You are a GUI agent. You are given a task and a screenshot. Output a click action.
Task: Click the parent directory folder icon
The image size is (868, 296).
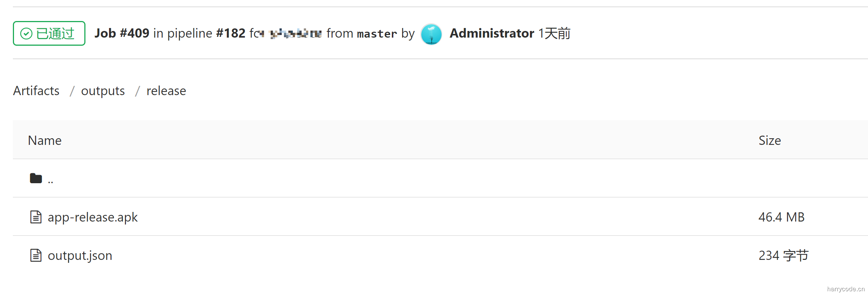(36, 178)
